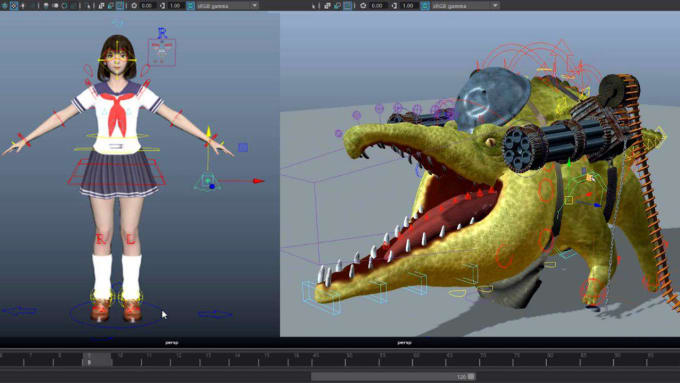Toggle the Textured display icon in the left viewport toolbar
The image size is (680, 383).
[14, 6]
